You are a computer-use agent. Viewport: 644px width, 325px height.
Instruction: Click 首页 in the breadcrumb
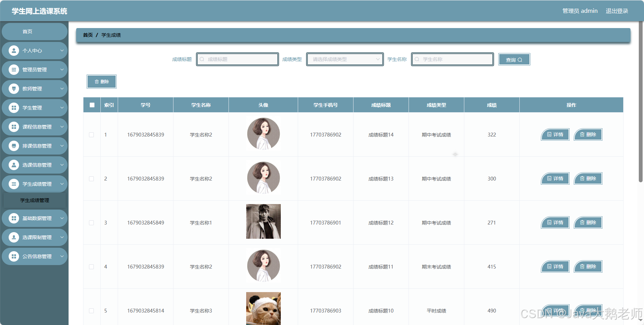click(88, 35)
